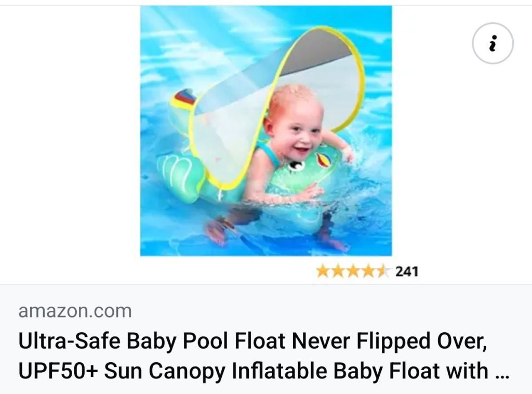Open the baby pool float product image
The image size is (532, 394).
point(266,130)
